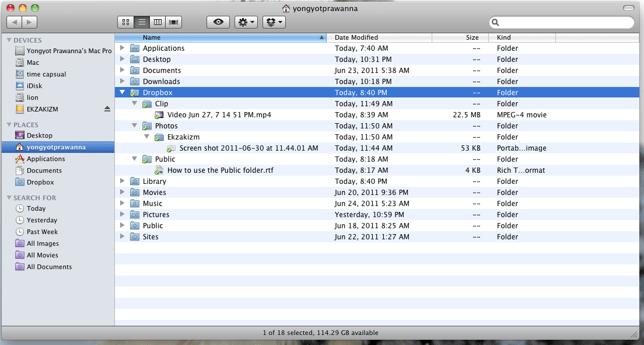
Task: Collapse the Photos subfolder
Action: (134, 126)
